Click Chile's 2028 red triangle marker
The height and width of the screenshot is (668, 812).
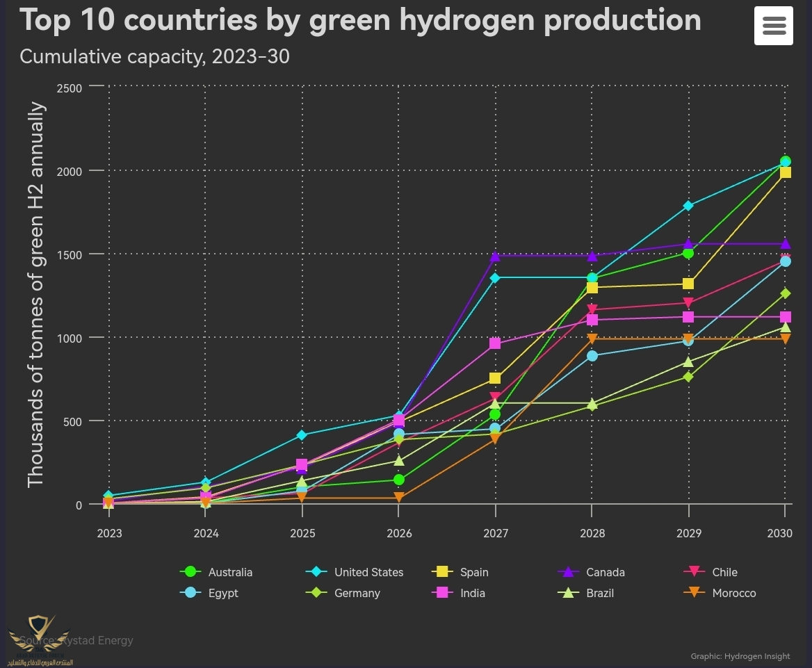(592, 309)
